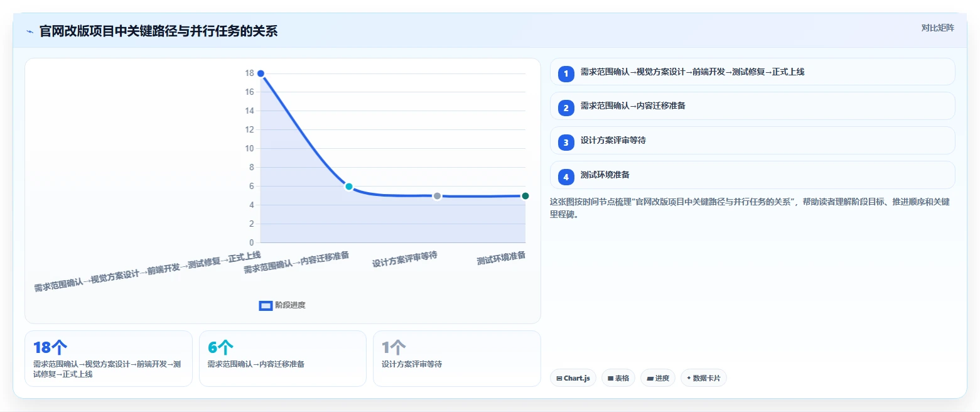
Task: Click the number 2 badge
Action: tap(566, 108)
